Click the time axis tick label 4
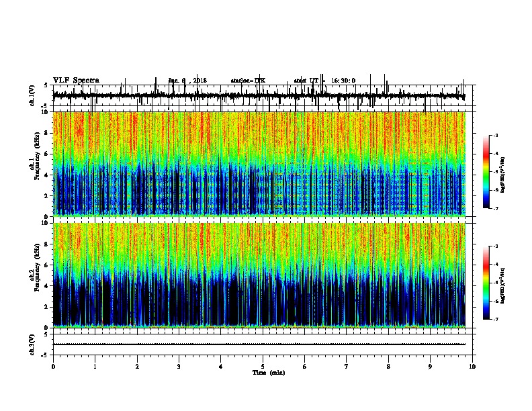532x411 pixels. point(221,366)
